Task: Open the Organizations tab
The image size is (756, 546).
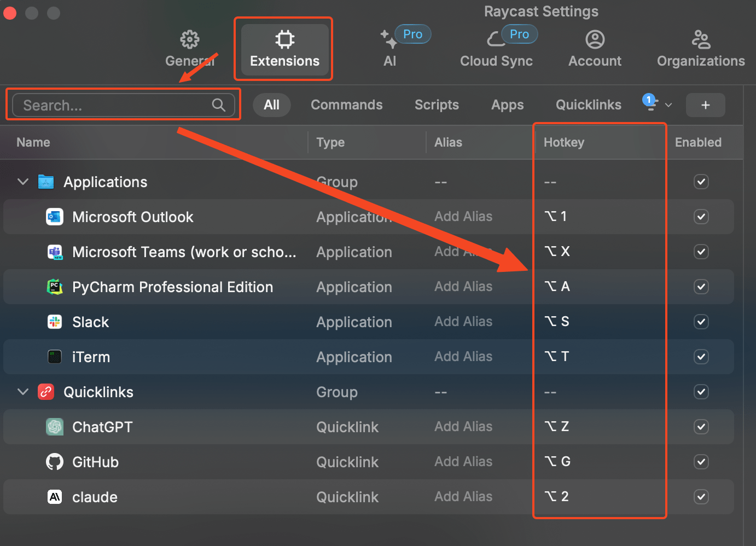Action: (701, 49)
